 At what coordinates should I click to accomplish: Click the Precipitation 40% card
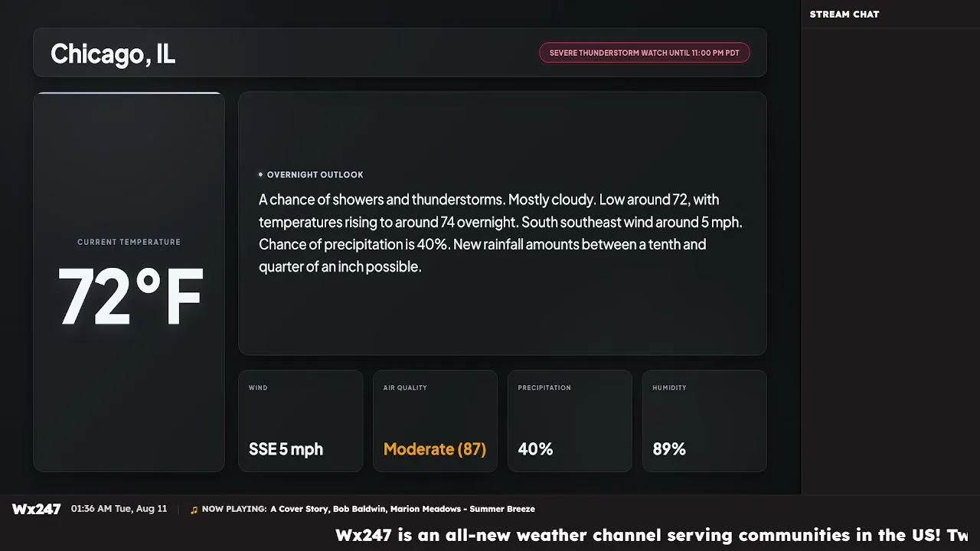coord(570,421)
